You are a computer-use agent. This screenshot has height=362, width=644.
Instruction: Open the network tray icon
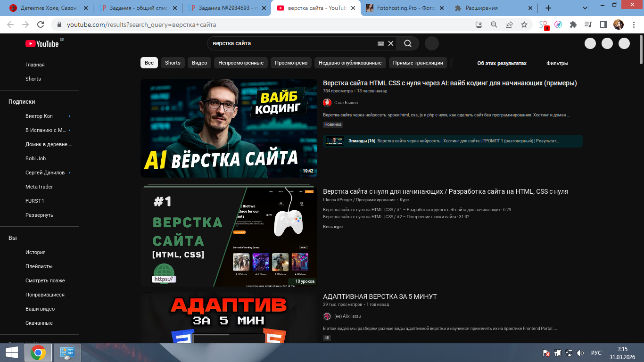click(569, 353)
